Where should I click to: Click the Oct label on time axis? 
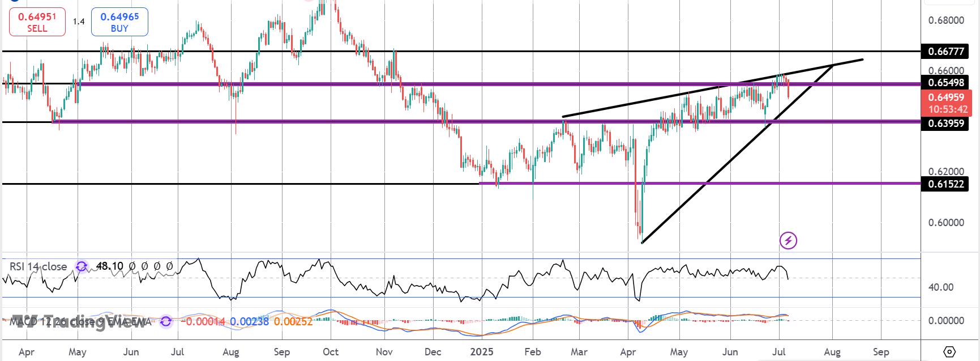pos(330,352)
